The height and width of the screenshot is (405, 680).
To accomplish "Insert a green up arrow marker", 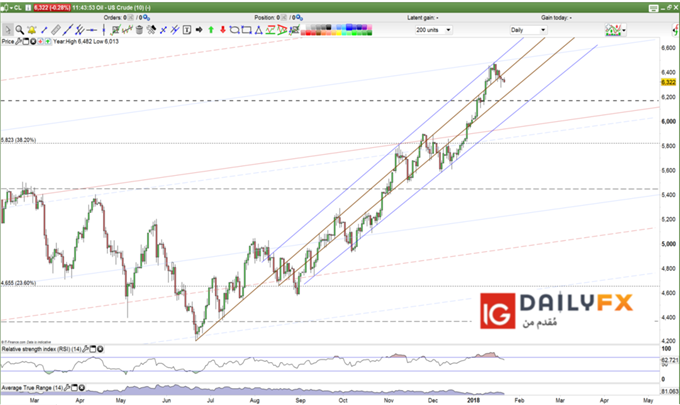I will tap(211, 30).
